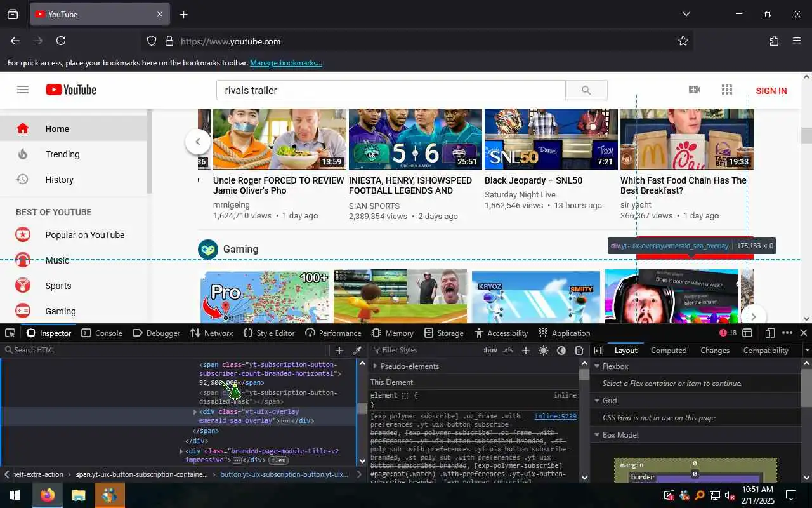Image resolution: width=812 pixels, height=508 pixels.
Task: Click the Search HTML field
Action: [167, 351]
